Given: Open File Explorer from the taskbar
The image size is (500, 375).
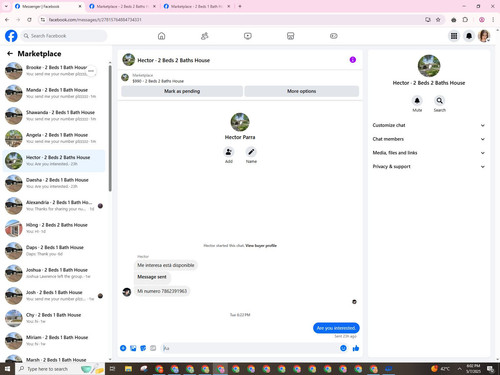Looking at the screenshot, I should pyautogui.click(x=128, y=369).
